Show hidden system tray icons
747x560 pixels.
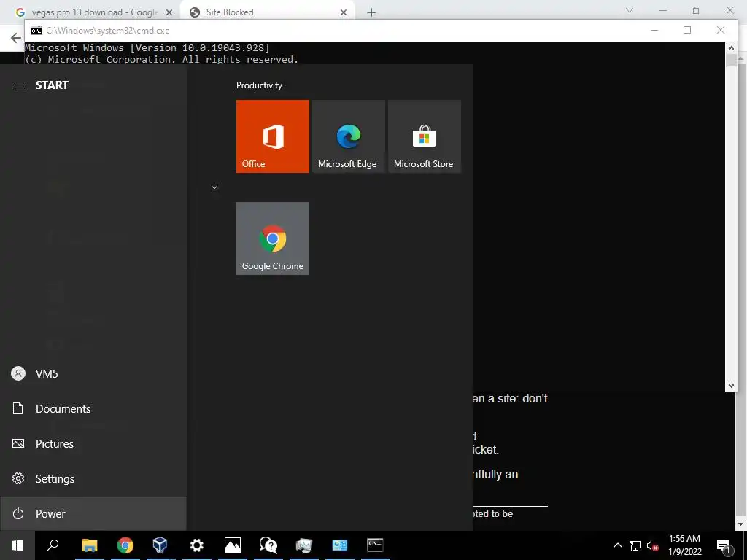[x=617, y=545]
